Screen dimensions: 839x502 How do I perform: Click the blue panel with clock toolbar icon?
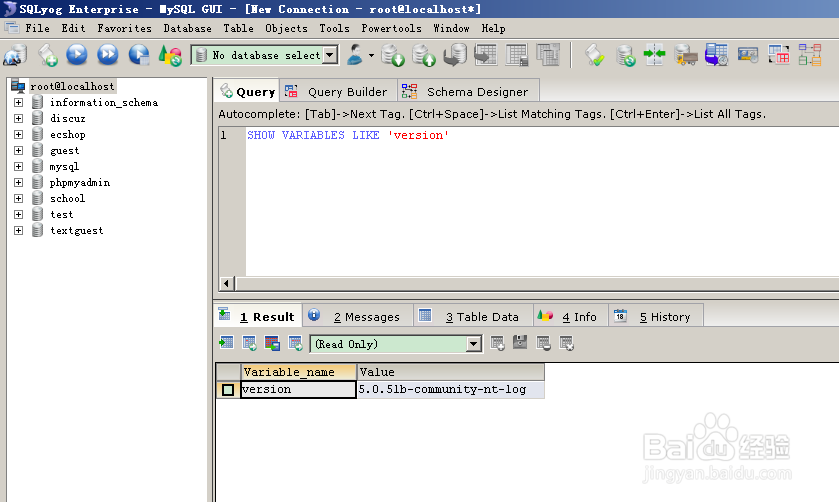748,55
